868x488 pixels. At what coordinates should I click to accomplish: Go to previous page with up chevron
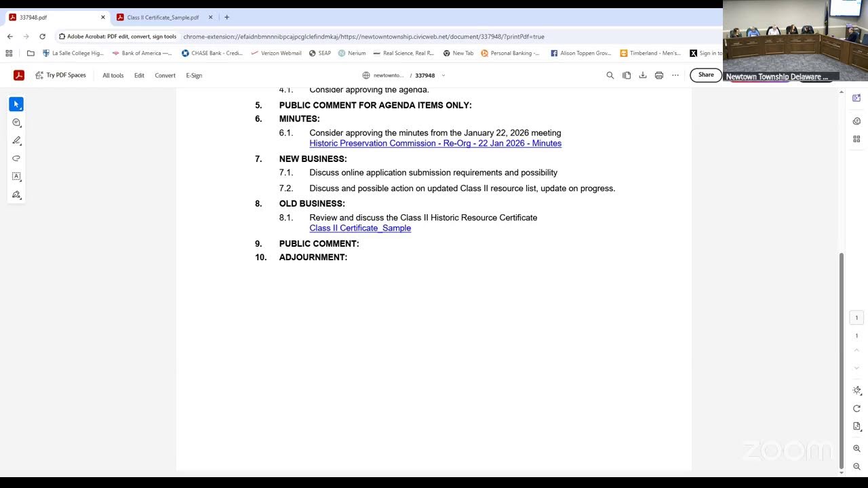click(x=856, y=352)
